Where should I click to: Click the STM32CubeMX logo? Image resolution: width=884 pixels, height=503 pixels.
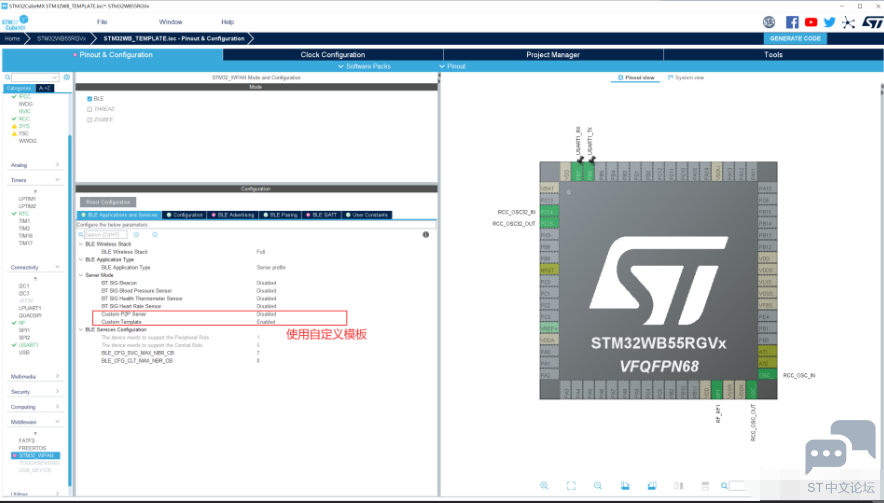click(x=15, y=23)
